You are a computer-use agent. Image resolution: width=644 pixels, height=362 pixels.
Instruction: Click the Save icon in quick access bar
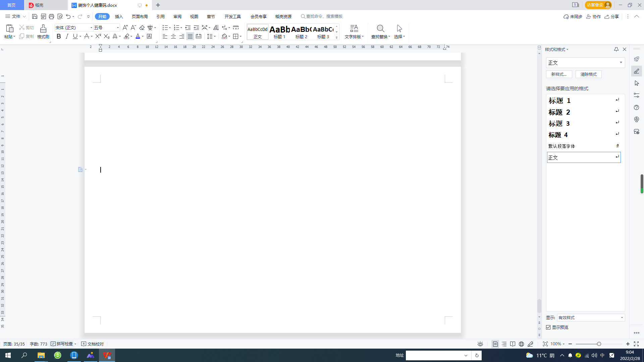[x=35, y=16]
